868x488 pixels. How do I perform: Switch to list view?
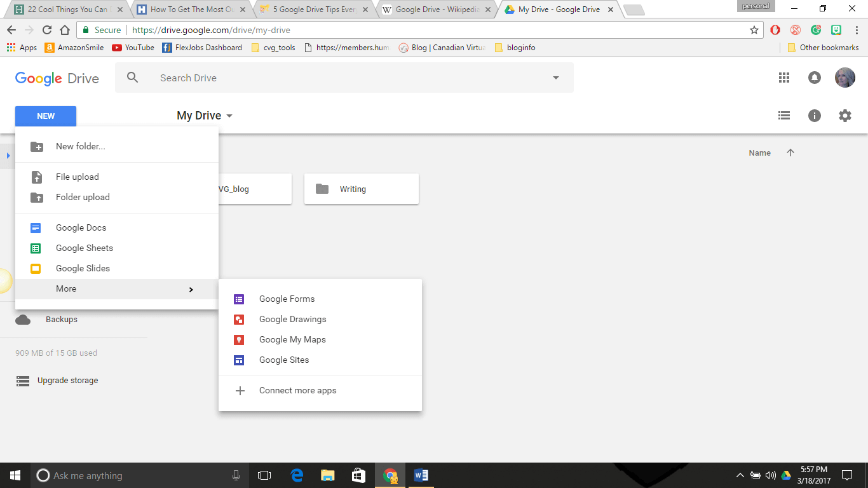[784, 116]
